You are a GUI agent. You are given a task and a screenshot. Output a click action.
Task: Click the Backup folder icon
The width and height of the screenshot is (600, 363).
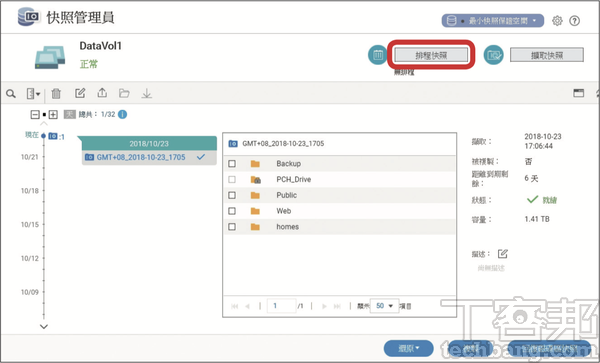255,164
